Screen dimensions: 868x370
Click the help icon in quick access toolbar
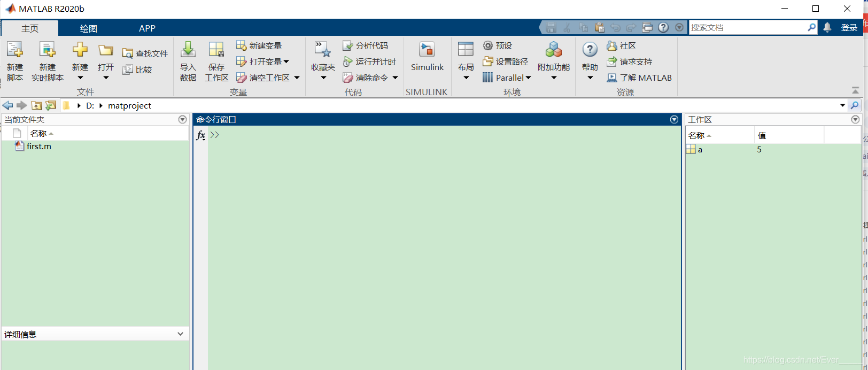663,27
